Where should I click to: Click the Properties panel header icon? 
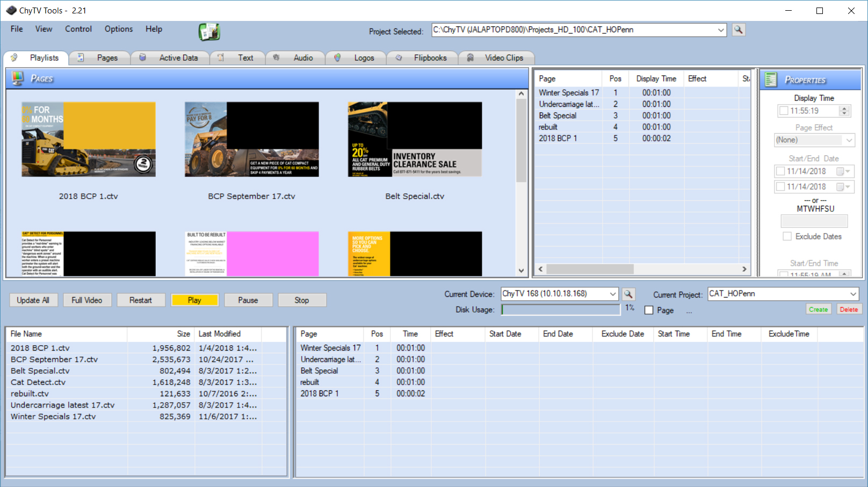771,79
